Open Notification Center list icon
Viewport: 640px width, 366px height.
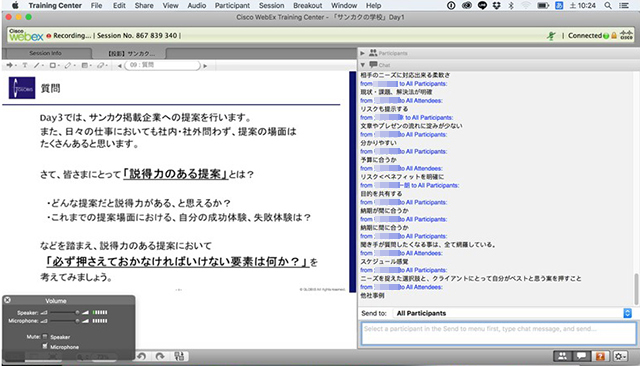click(x=624, y=5)
